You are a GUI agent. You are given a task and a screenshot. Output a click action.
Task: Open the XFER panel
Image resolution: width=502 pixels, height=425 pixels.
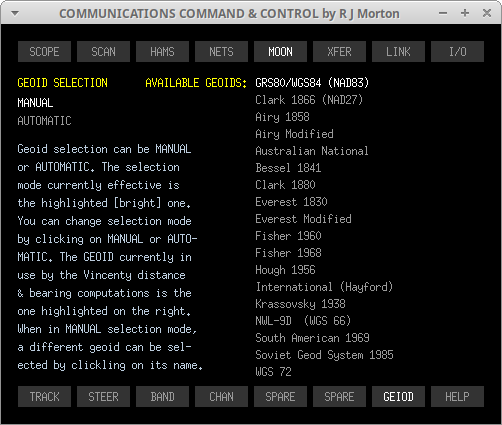click(x=339, y=52)
